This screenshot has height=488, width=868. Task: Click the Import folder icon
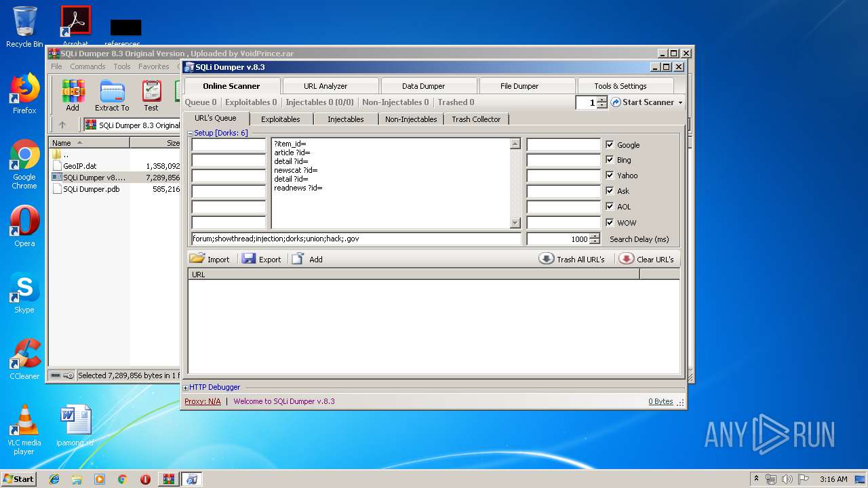point(197,258)
